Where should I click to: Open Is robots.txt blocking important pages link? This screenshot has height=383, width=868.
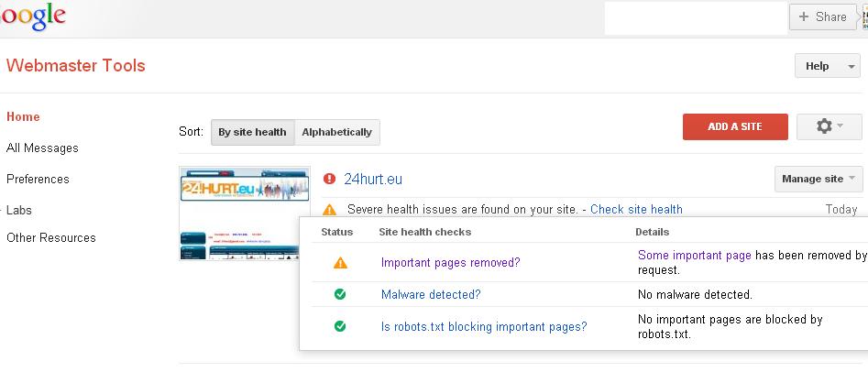484,325
